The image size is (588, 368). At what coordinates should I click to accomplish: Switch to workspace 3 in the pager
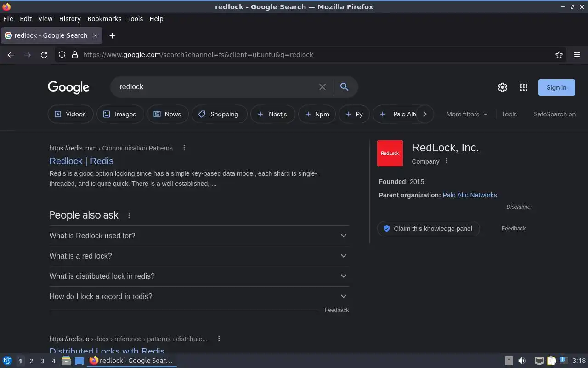tap(42, 361)
